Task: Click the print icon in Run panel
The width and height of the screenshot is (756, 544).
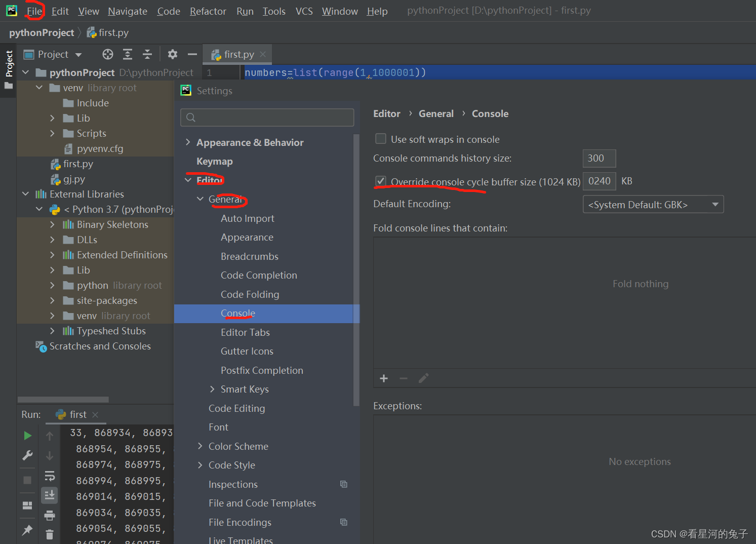Action: (x=50, y=516)
